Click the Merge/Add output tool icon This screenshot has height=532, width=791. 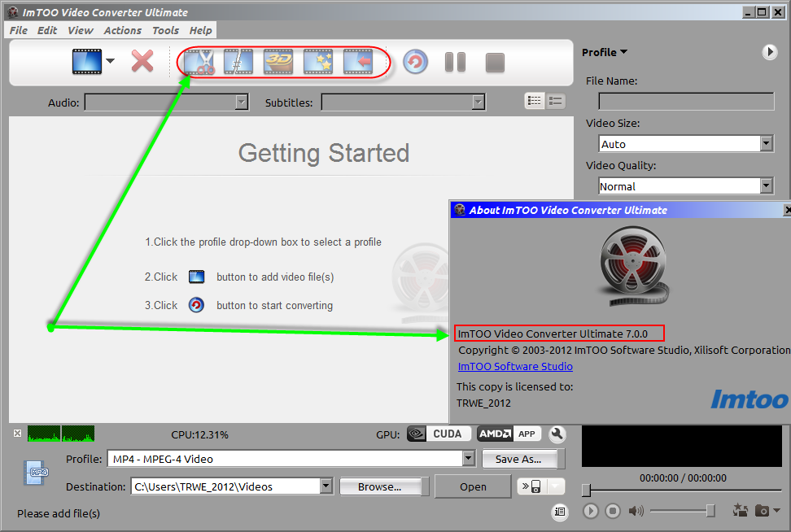point(358,62)
